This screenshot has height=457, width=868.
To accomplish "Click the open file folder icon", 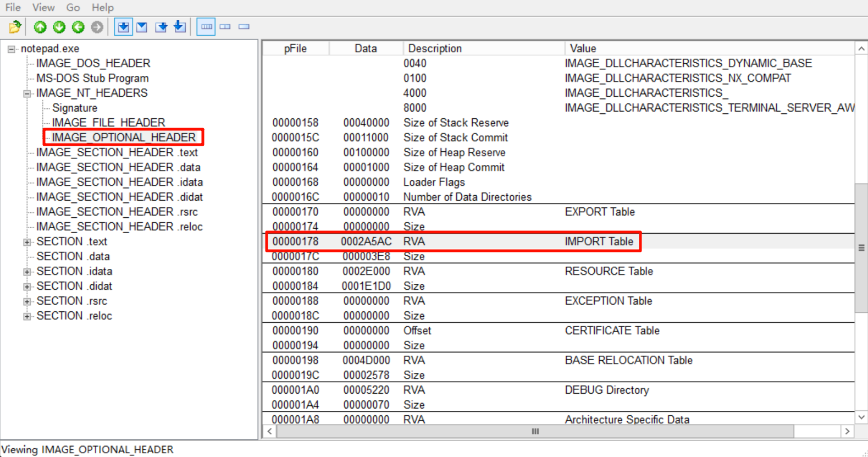I will point(15,26).
